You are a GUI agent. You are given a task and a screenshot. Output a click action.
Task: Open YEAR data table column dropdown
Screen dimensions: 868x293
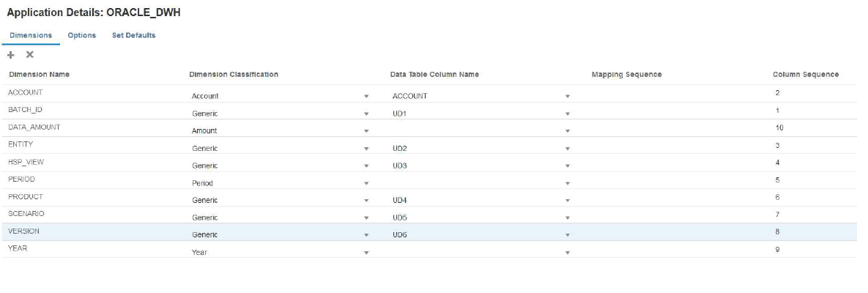(567, 252)
